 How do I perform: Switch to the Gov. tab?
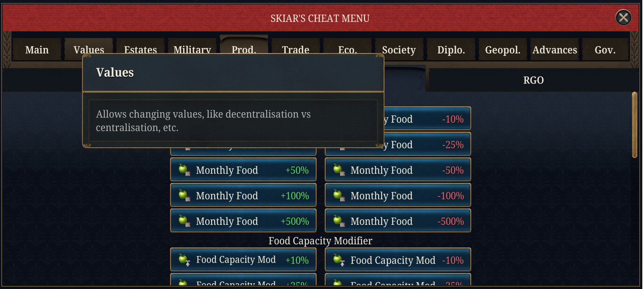coord(605,50)
